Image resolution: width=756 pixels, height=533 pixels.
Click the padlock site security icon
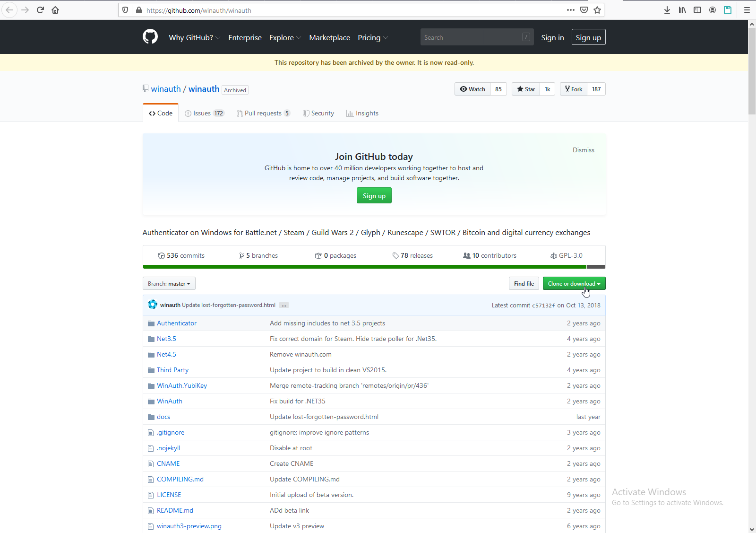(x=139, y=10)
